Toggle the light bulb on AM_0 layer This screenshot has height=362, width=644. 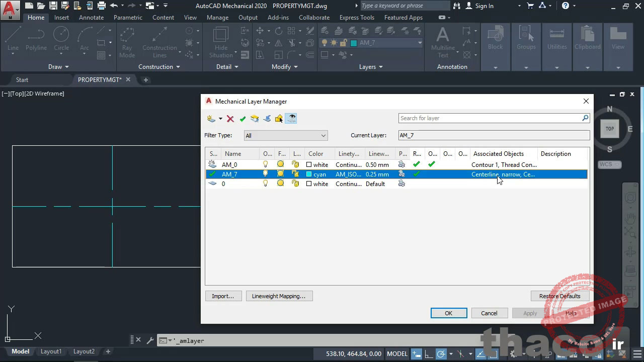[266, 164]
